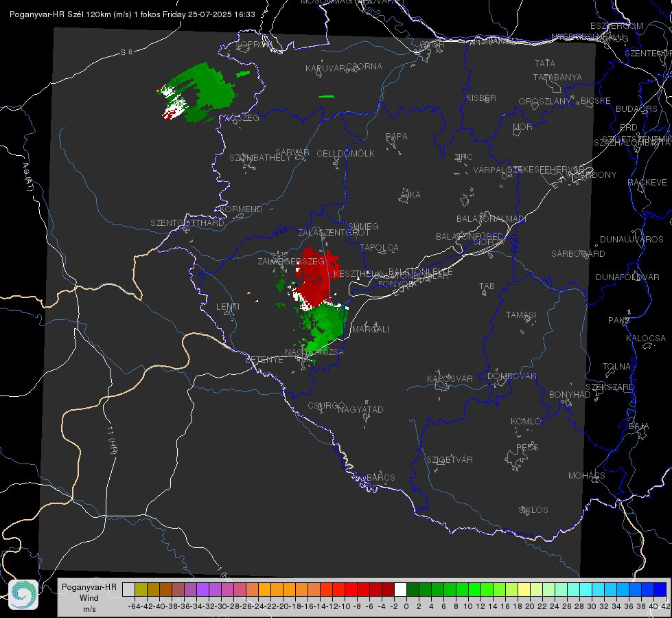Click the SOPRON city label
This screenshot has height=618, width=672.
253,44
